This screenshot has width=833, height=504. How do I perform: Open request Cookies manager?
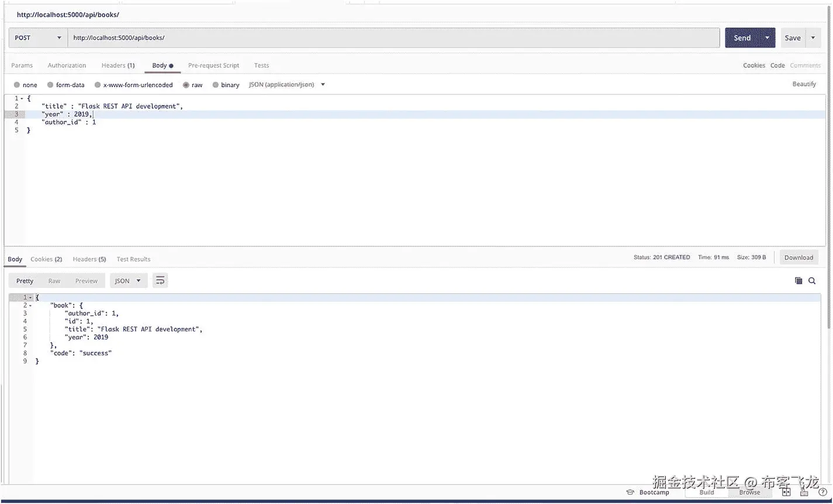coord(753,65)
